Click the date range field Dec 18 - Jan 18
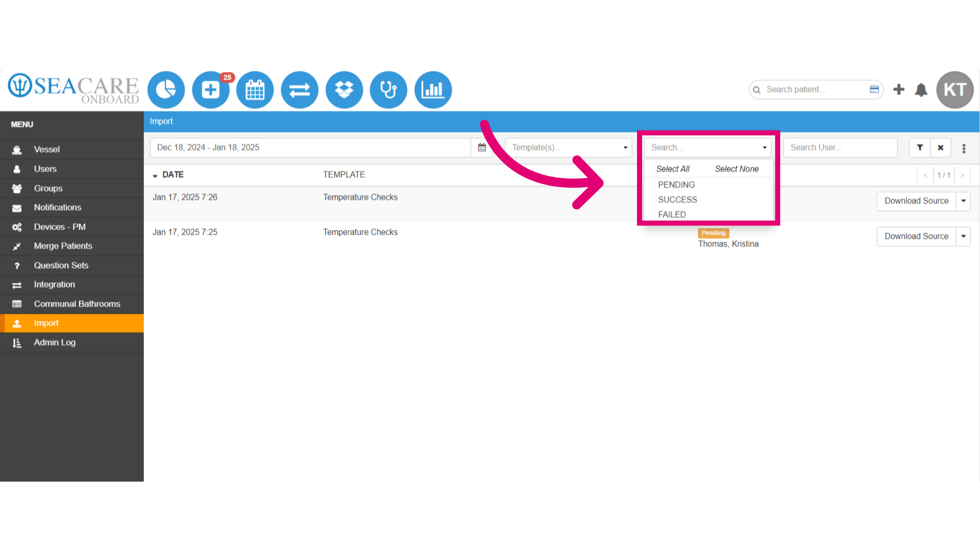The image size is (980, 551). (x=310, y=147)
